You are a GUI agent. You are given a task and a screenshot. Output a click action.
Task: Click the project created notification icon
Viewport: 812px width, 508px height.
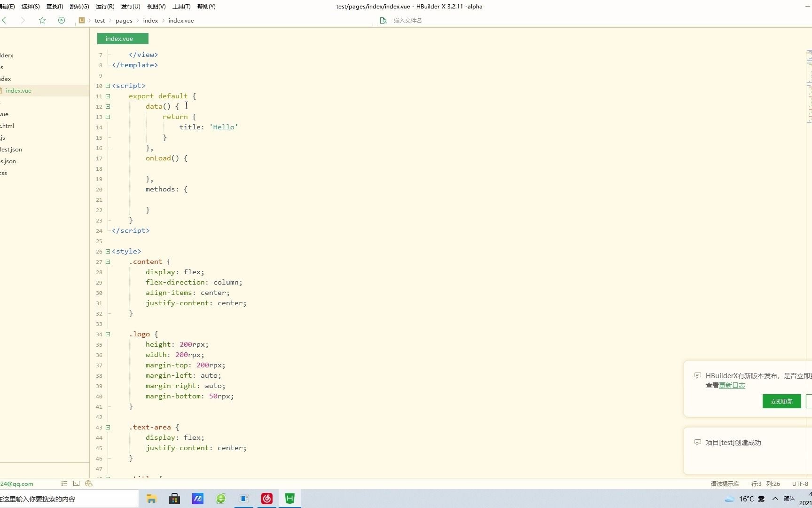point(698,442)
